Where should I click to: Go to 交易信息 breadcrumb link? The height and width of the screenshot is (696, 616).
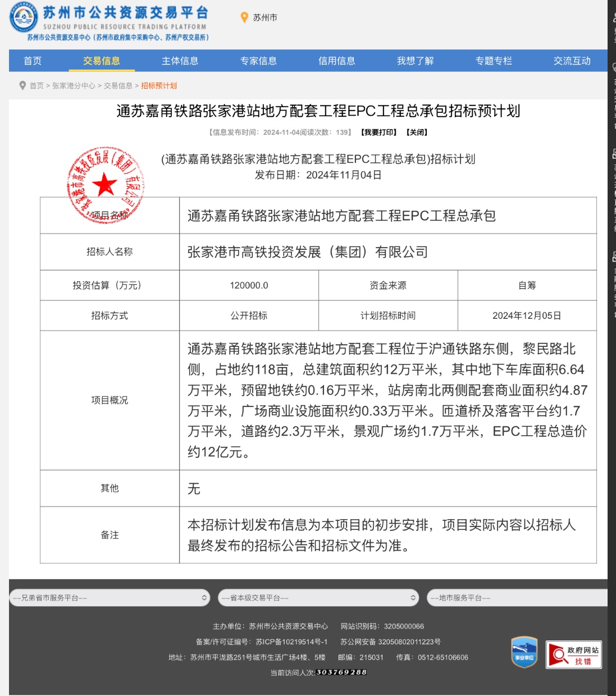pyautogui.click(x=118, y=86)
